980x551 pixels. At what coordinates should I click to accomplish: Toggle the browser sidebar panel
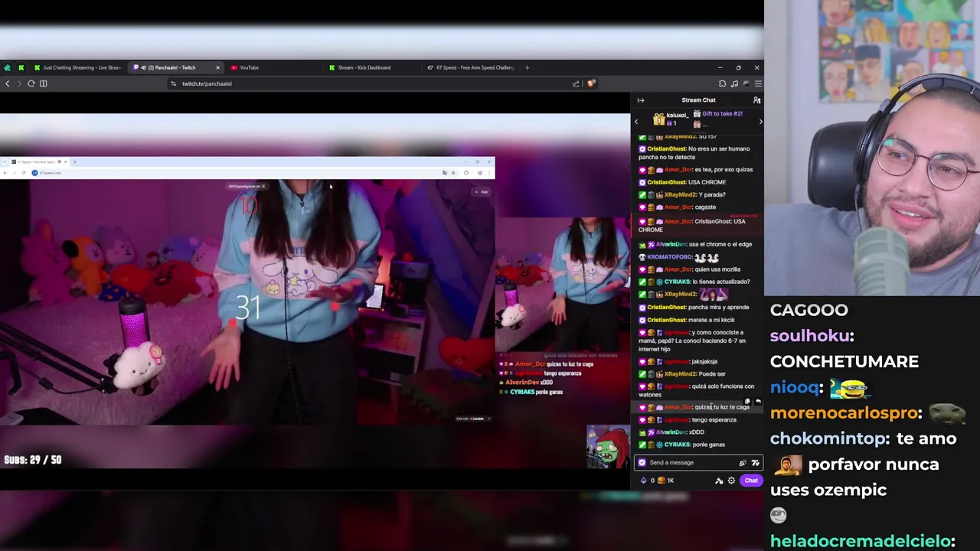(x=44, y=83)
